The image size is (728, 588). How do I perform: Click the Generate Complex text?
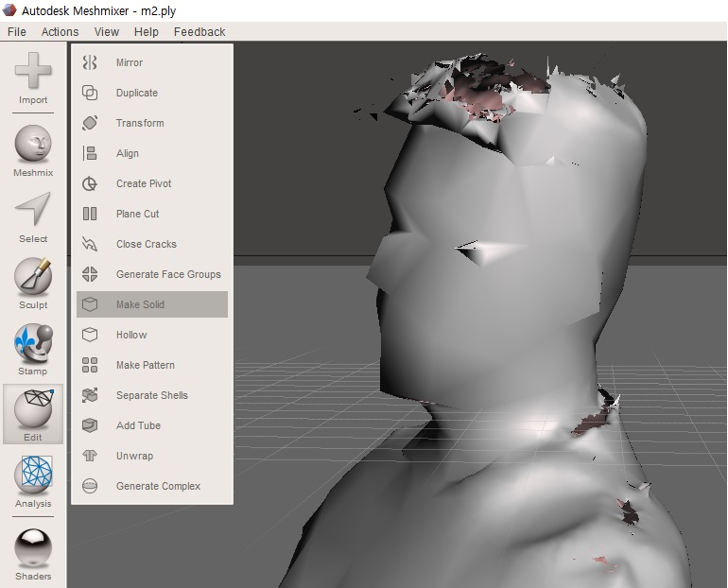(x=158, y=486)
